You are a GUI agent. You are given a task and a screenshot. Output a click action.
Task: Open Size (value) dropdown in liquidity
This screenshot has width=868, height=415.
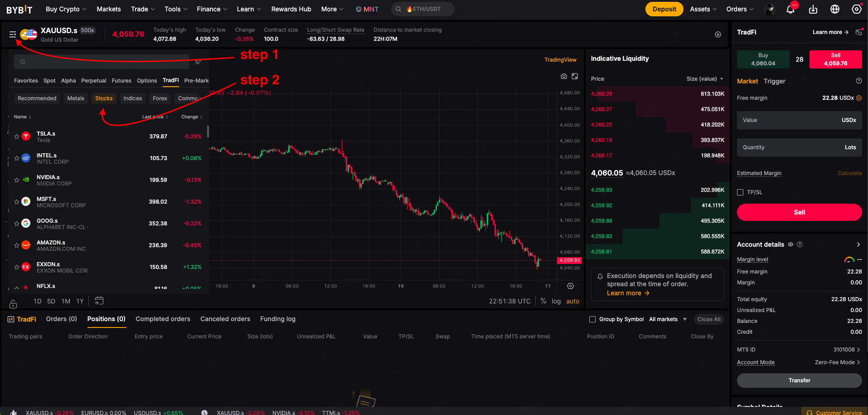[705, 79]
